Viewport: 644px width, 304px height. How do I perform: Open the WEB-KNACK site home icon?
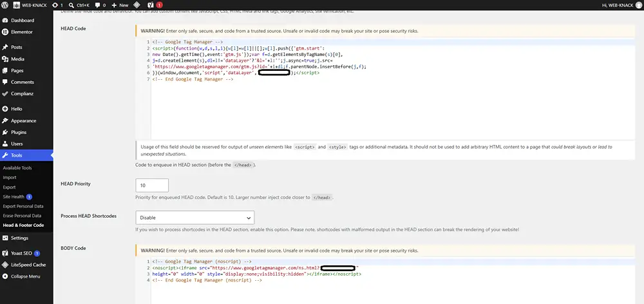pyautogui.click(x=17, y=5)
